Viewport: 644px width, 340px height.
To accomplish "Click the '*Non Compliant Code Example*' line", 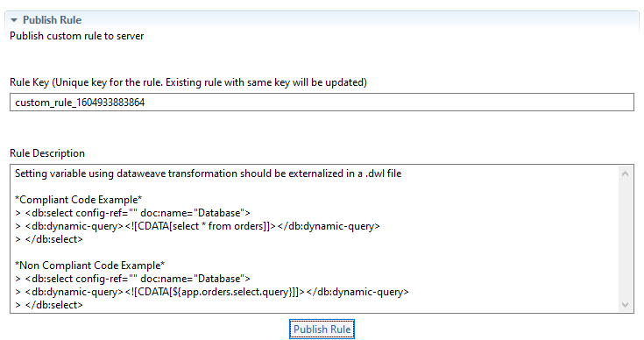I will click(90, 266).
